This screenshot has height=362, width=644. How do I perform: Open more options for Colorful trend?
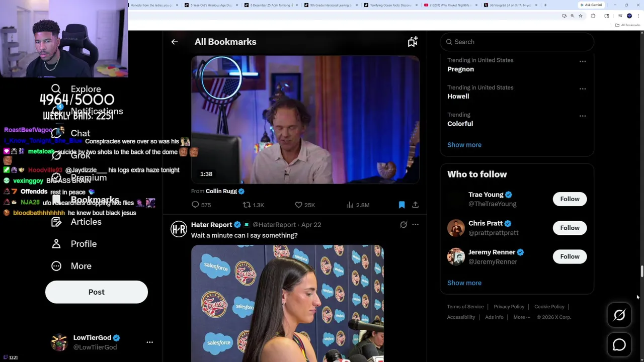[582, 116]
